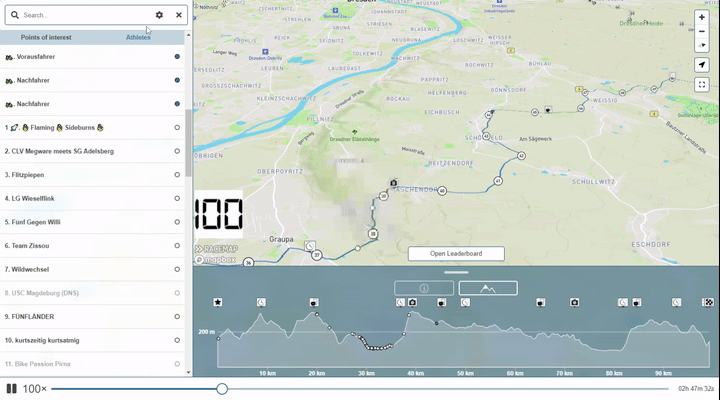Click the start star marker on elevation profile

(218, 302)
